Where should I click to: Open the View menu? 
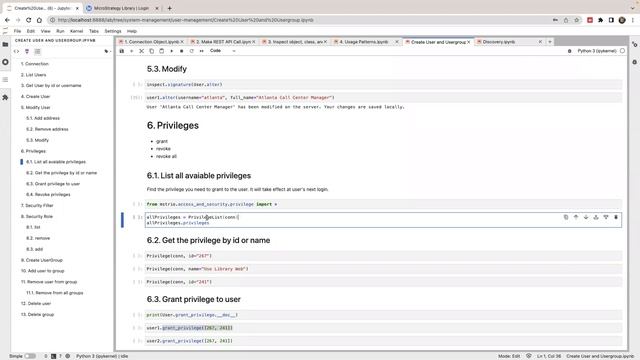click(46, 31)
